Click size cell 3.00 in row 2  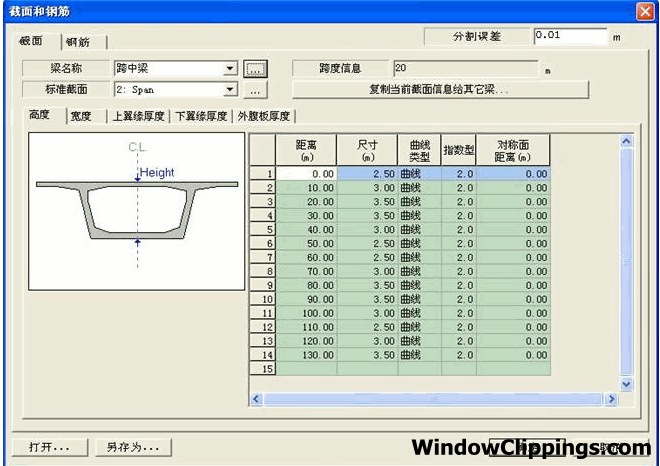pyautogui.click(x=367, y=188)
